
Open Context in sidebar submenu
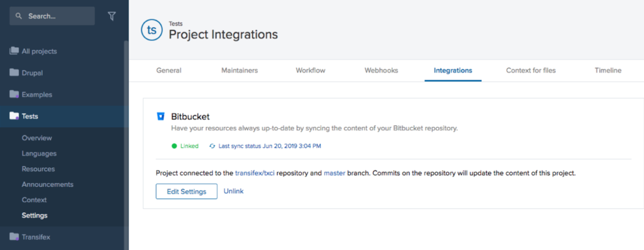point(34,200)
